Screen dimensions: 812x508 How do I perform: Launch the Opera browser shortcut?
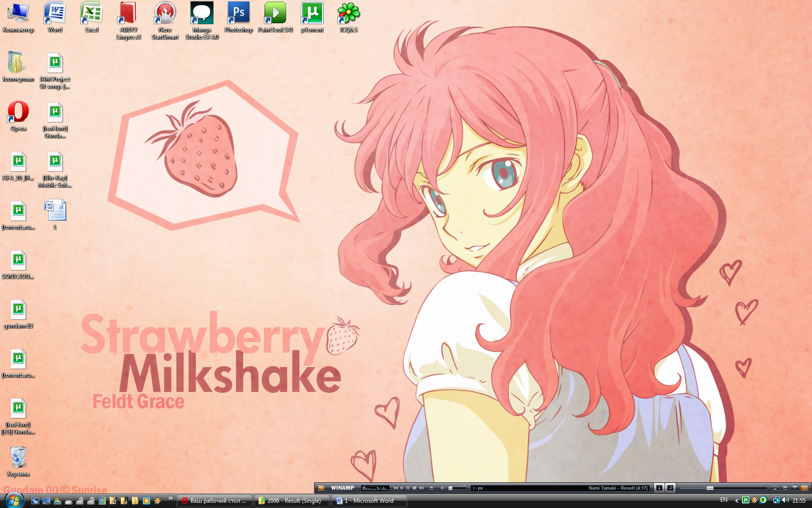point(18,116)
